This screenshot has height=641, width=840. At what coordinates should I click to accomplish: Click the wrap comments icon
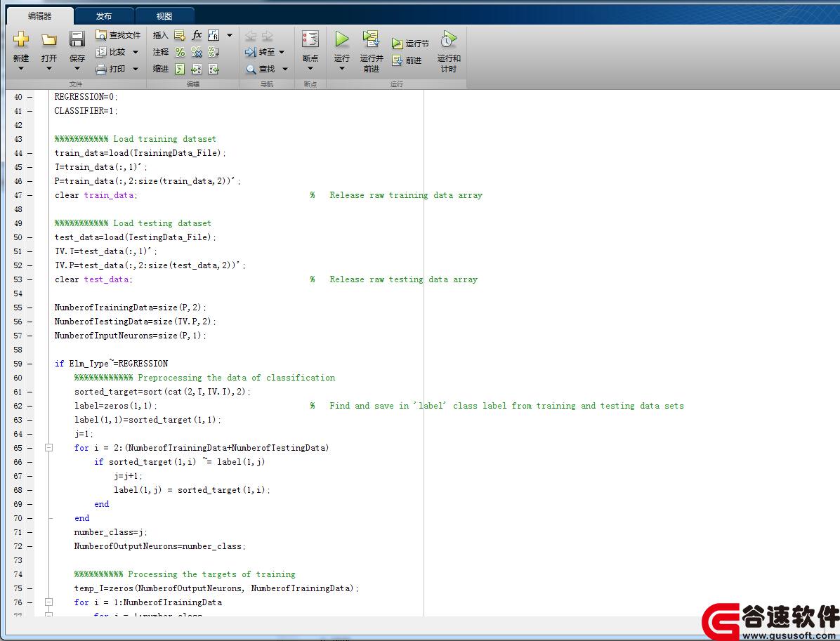click(214, 52)
